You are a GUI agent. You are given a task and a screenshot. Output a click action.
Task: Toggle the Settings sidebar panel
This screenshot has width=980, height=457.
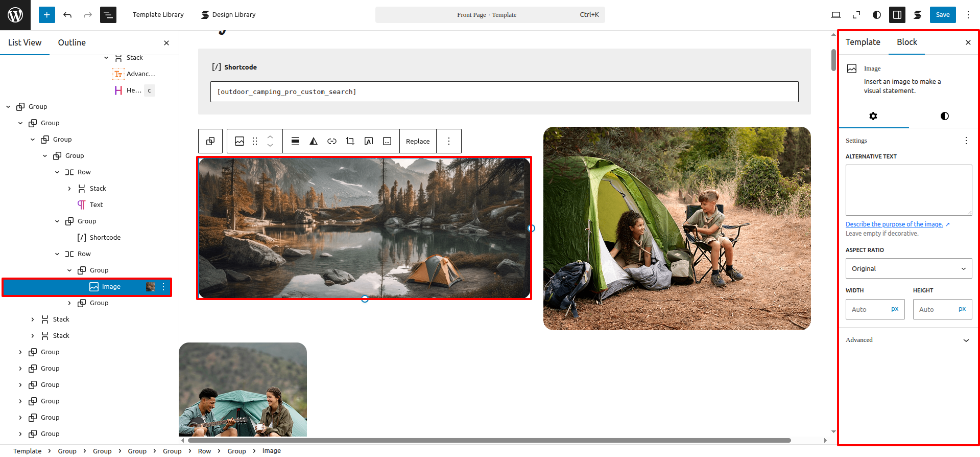pyautogui.click(x=897, y=15)
